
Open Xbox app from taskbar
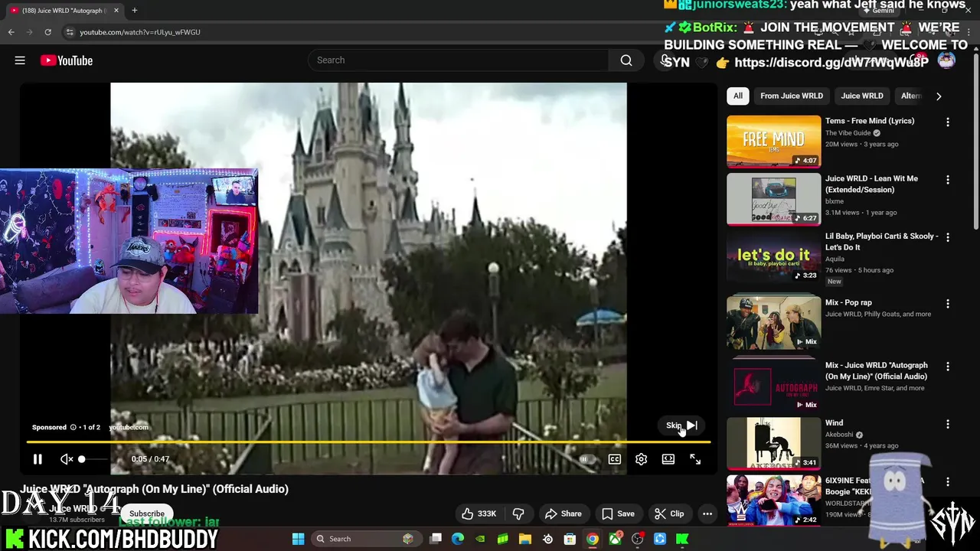click(615, 539)
